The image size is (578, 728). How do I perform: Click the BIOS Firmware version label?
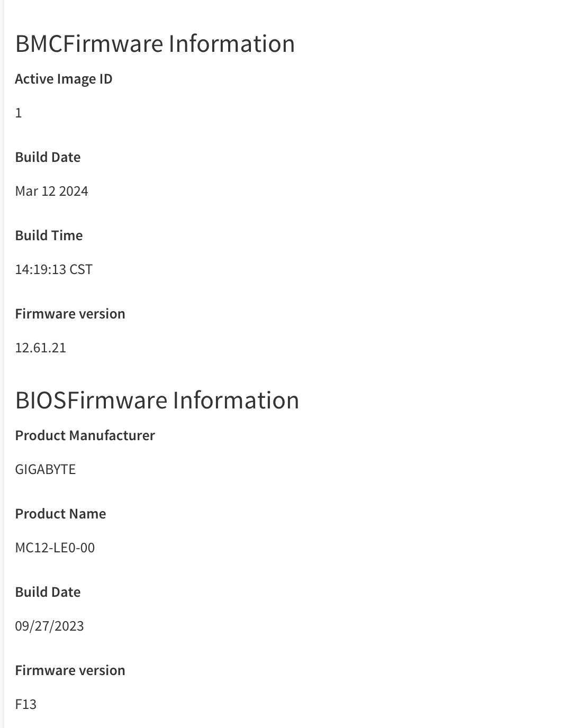[x=70, y=670]
